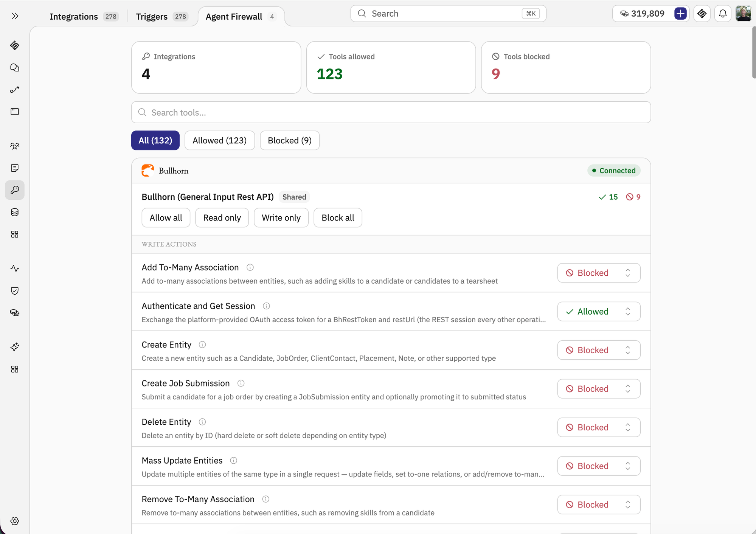Viewport: 756px width, 534px height.
Task: Click the blue plus add credits button
Action: pos(680,14)
